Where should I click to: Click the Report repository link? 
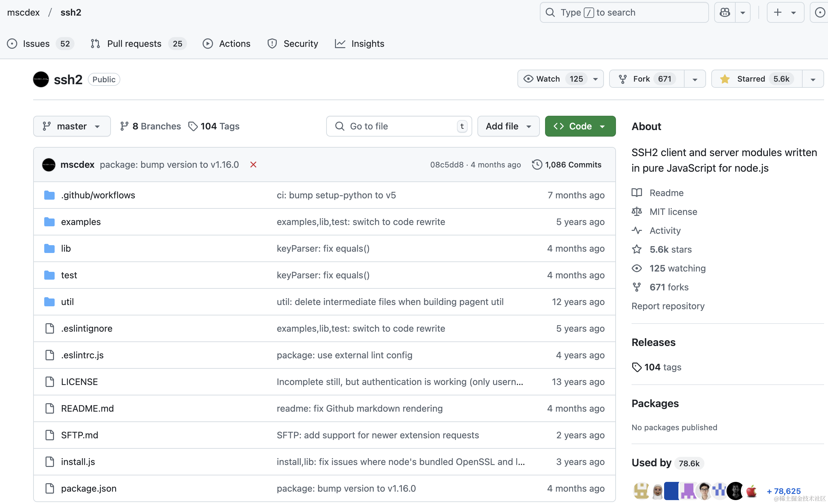pyautogui.click(x=668, y=306)
